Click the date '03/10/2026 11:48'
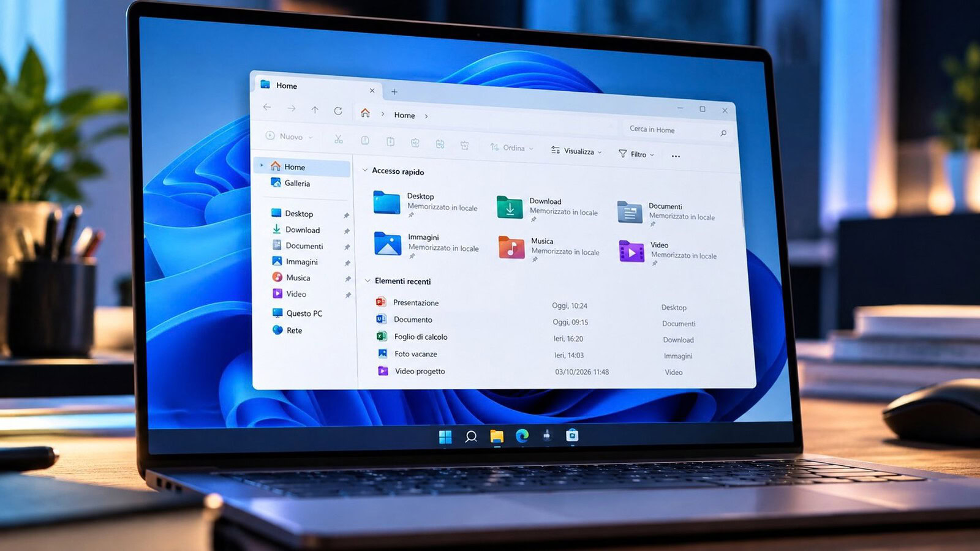980x551 pixels. coord(582,372)
